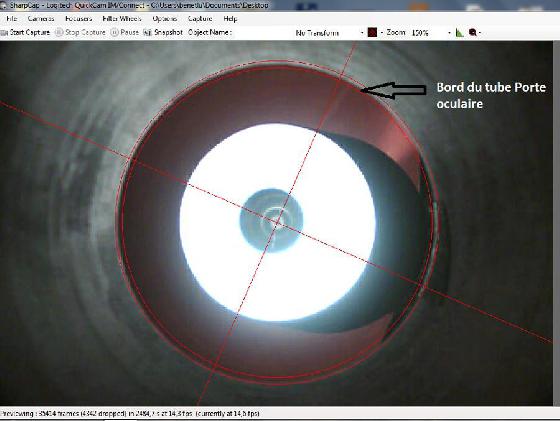Click the SharpCap title bar icon

click(4, 5)
